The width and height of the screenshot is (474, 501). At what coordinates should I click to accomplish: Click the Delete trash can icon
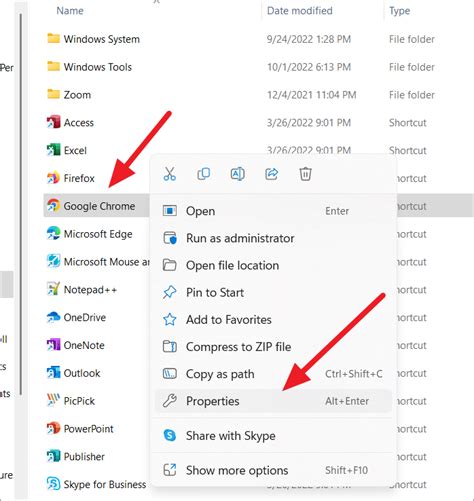(305, 174)
